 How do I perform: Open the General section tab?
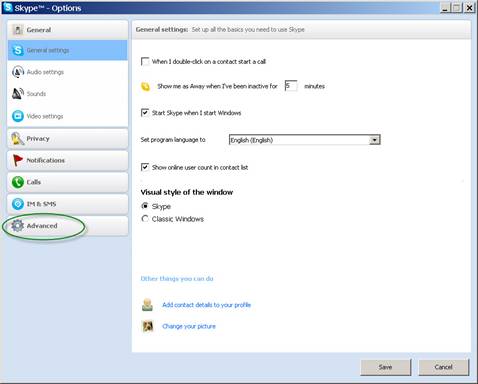[68, 30]
